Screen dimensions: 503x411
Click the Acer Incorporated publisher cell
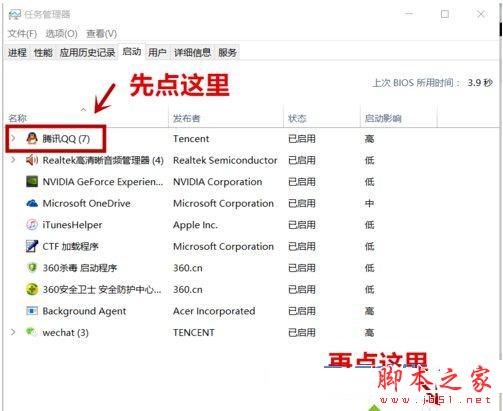(214, 311)
